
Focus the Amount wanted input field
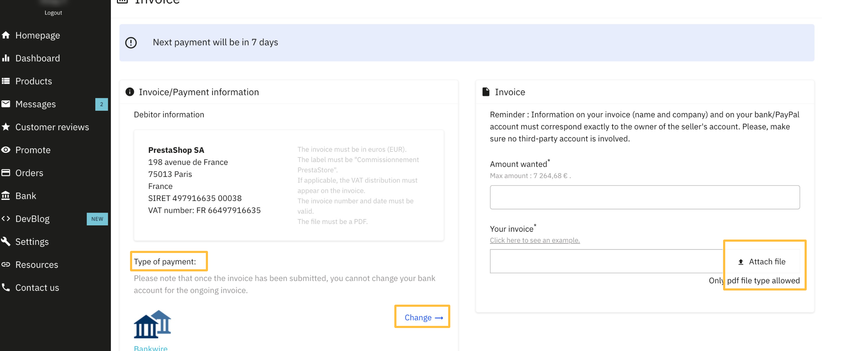644,197
